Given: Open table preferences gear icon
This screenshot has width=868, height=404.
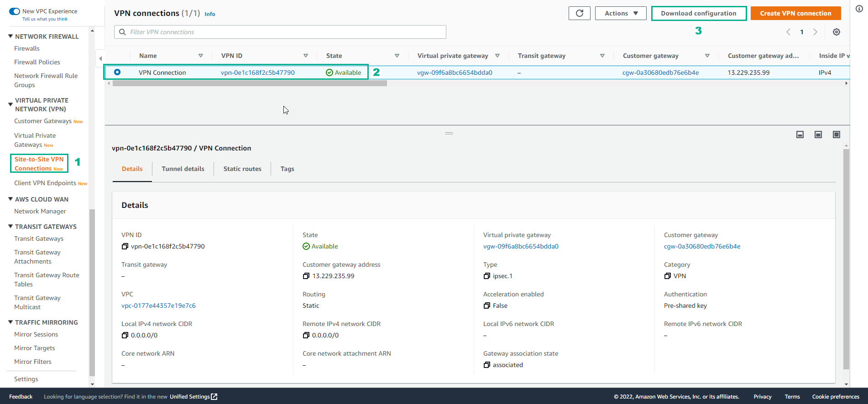Looking at the screenshot, I should point(837,32).
